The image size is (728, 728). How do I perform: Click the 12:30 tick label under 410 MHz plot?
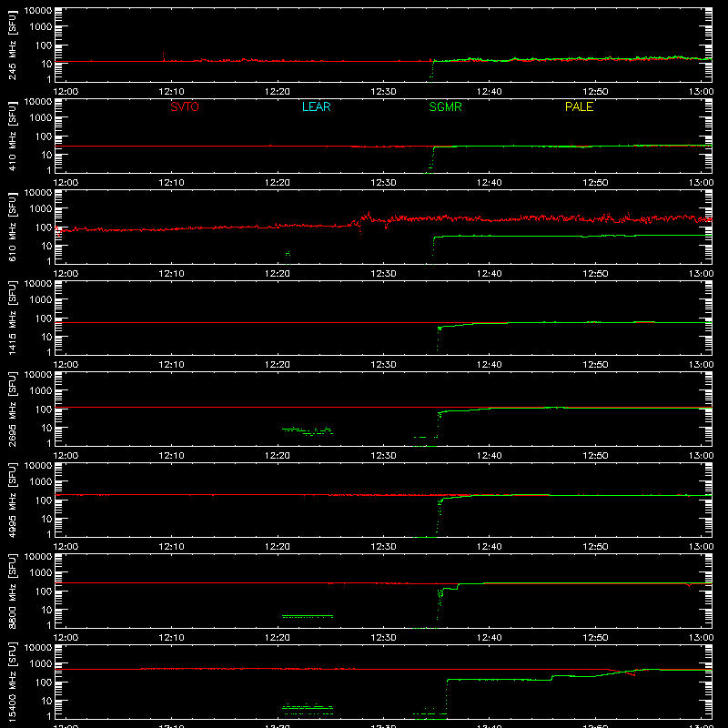click(x=383, y=183)
